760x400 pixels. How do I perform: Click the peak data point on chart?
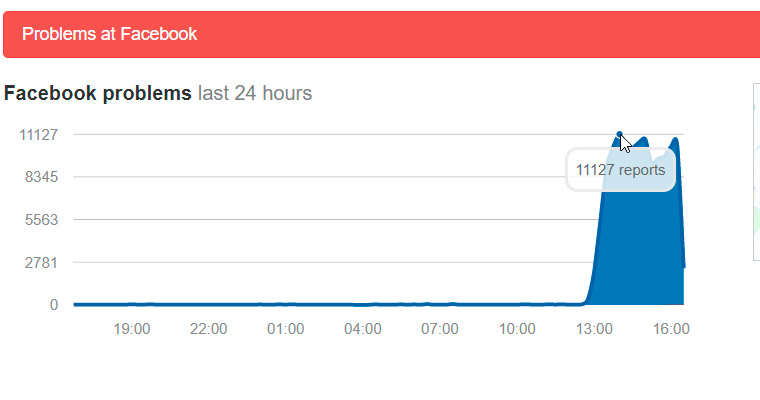(620, 134)
